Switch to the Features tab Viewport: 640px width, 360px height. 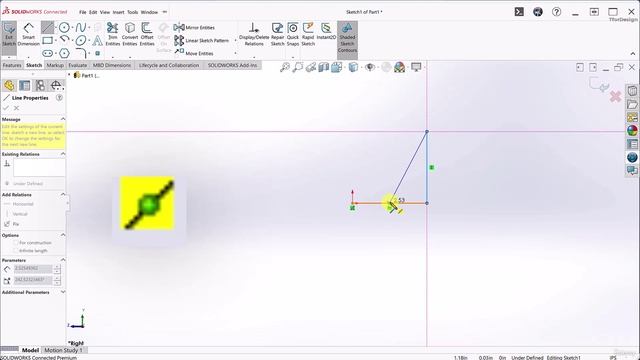(x=12, y=65)
